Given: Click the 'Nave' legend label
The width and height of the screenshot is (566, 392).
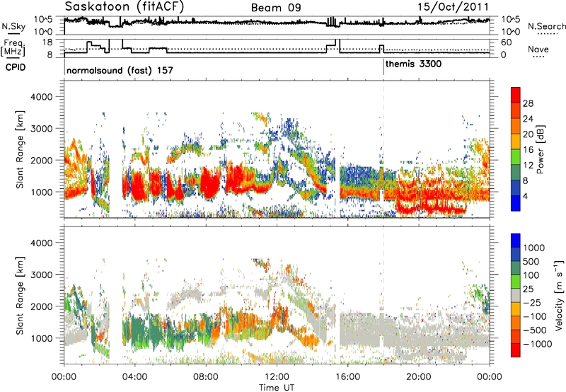Looking at the screenshot, I should 538,49.
